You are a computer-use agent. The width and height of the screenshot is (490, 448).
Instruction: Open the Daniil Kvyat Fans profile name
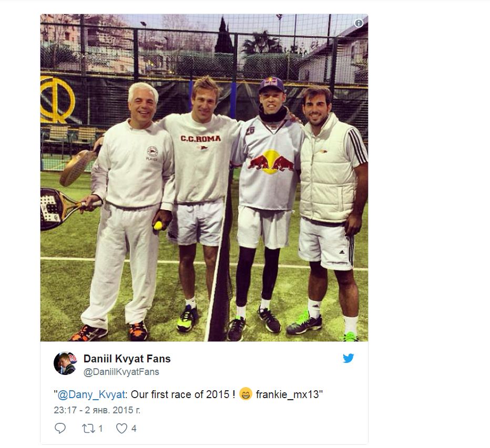127,359
